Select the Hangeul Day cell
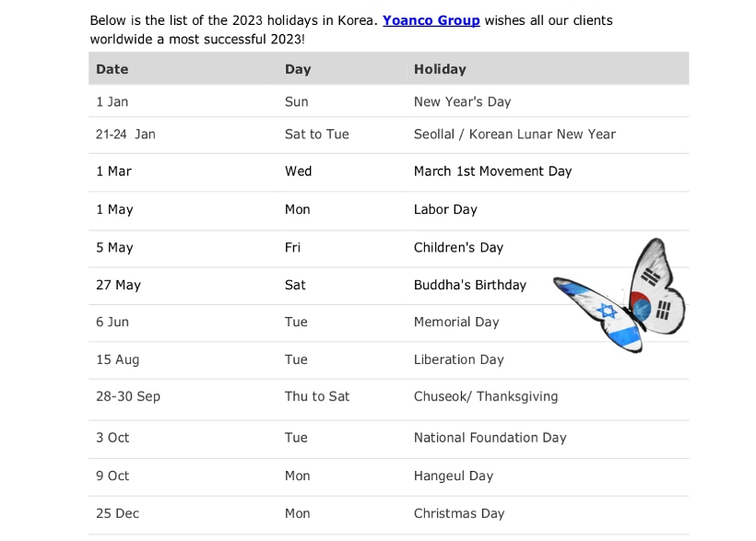This screenshot has width=756, height=541. [454, 476]
